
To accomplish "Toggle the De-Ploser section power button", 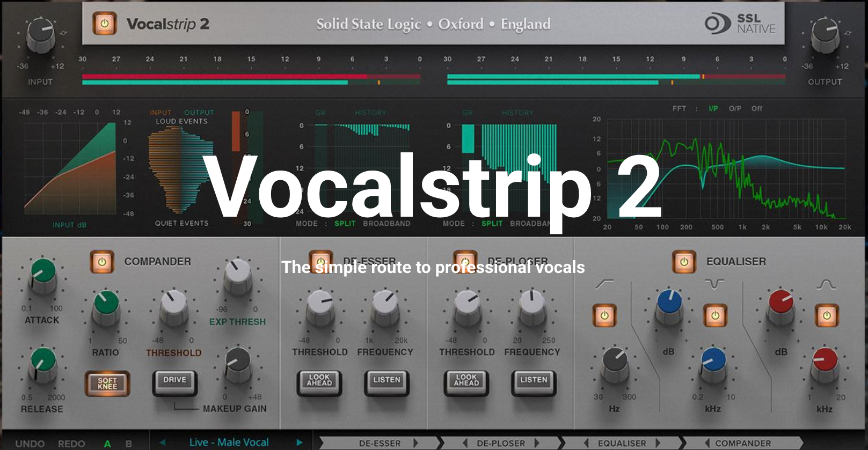I will coord(465,261).
